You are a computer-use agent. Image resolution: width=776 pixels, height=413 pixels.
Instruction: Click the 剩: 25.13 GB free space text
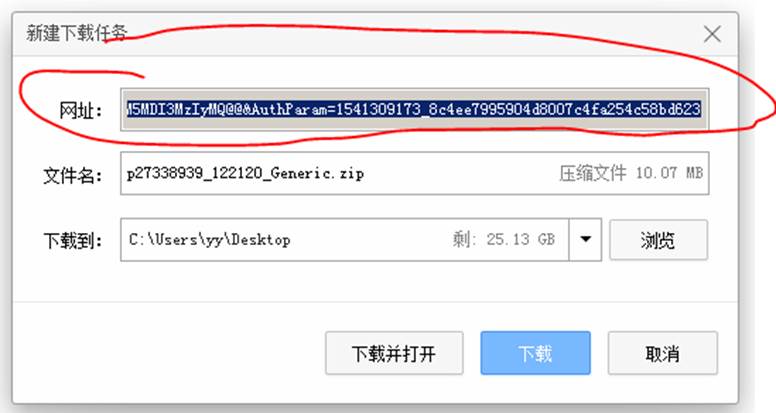(504, 239)
